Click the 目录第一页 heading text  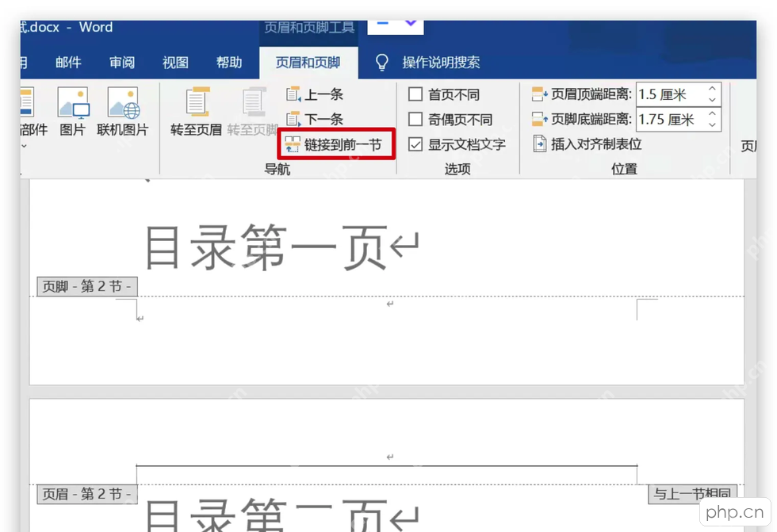point(265,247)
